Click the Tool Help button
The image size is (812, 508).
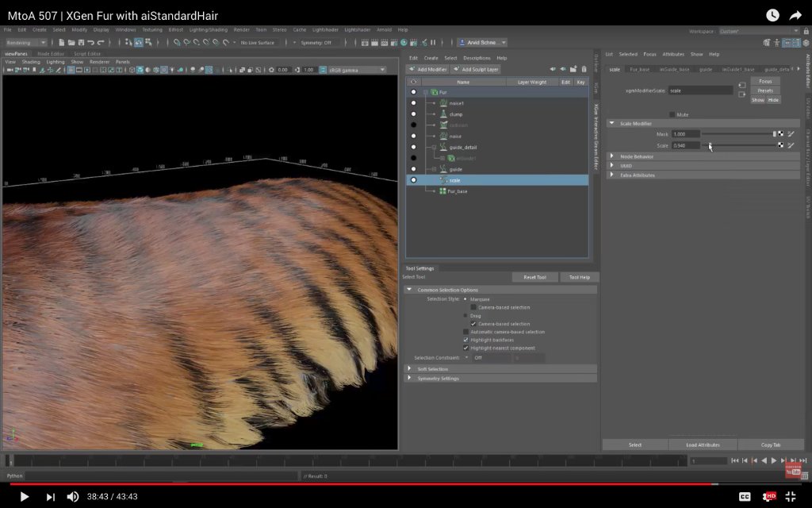click(x=579, y=277)
